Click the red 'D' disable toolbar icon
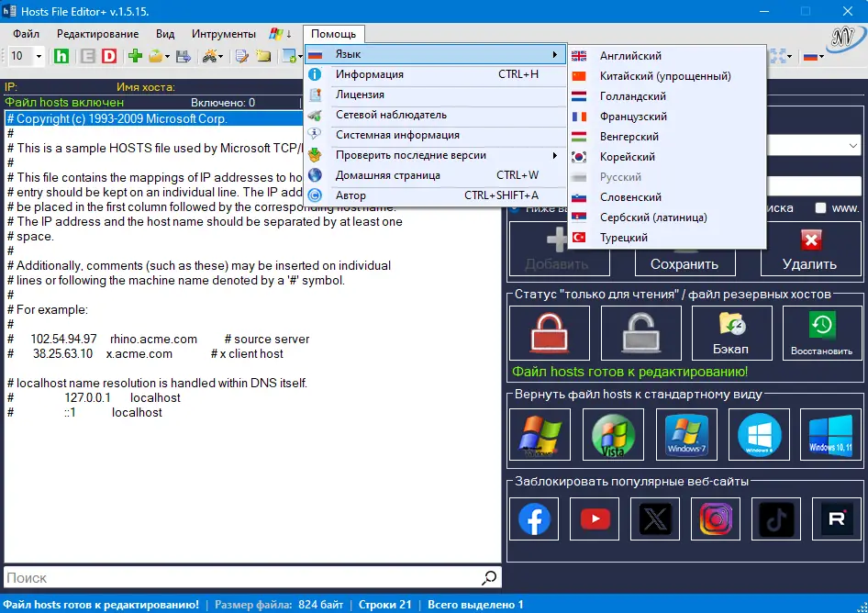Image resolution: width=868 pixels, height=613 pixels. point(109,56)
